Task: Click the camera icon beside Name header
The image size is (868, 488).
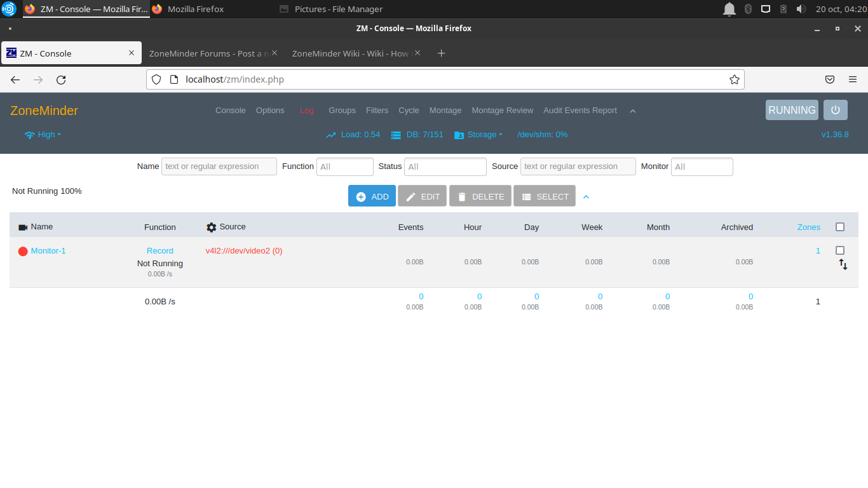Action: click(23, 227)
